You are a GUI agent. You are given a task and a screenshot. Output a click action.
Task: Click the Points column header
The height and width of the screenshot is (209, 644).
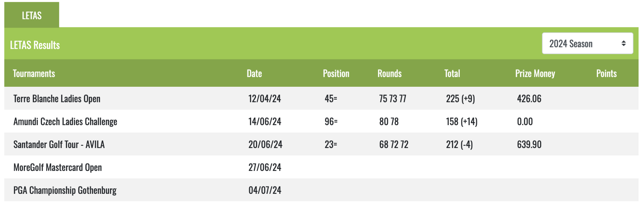tap(607, 74)
